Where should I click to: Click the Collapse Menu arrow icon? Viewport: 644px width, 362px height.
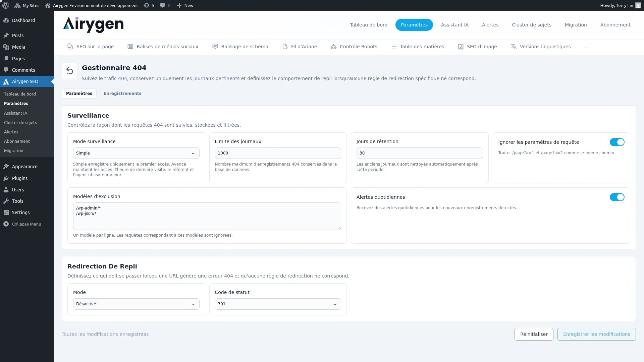[6, 224]
